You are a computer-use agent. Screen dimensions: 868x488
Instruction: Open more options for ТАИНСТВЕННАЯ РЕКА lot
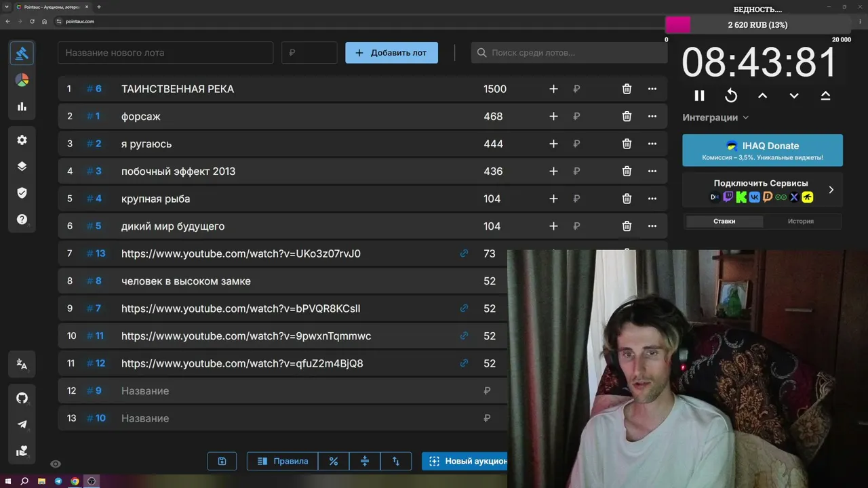tap(652, 89)
